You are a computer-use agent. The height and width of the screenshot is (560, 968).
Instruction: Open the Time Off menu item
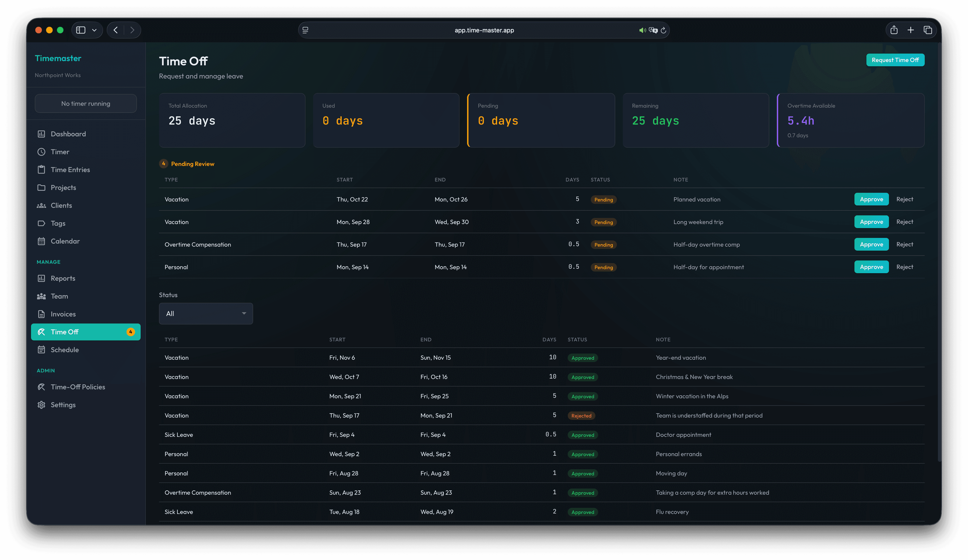86,332
